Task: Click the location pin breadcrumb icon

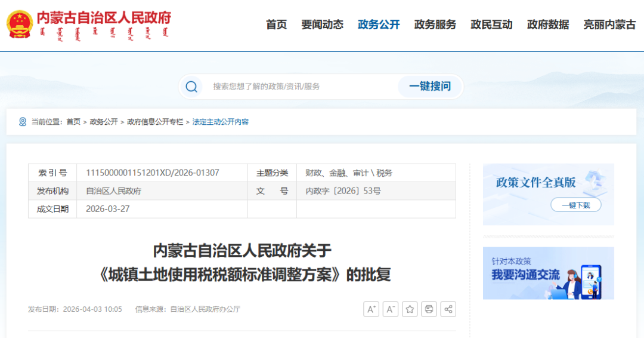Action: tap(23, 122)
